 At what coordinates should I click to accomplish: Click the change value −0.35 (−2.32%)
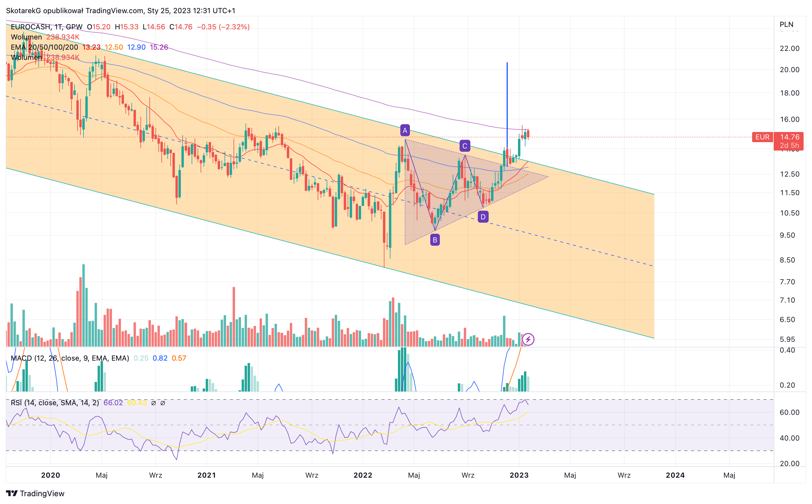tap(223, 27)
